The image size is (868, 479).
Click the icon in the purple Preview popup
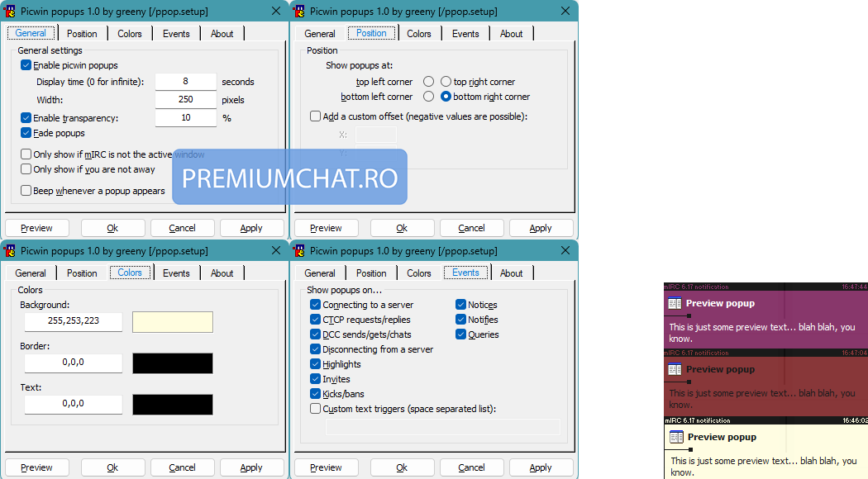(x=675, y=303)
